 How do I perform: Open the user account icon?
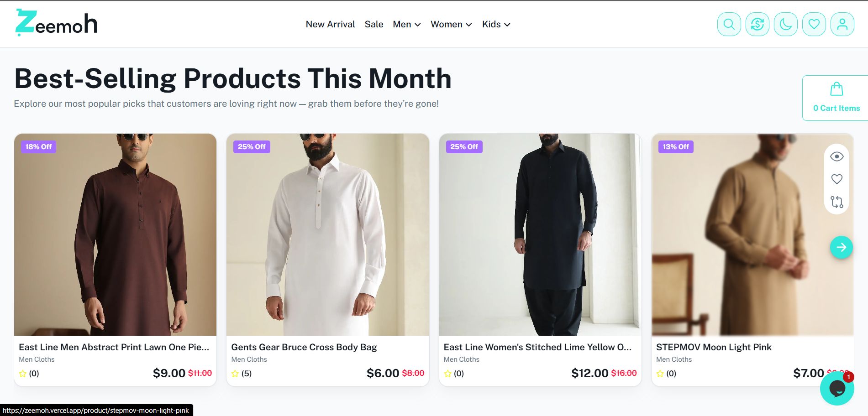click(842, 24)
